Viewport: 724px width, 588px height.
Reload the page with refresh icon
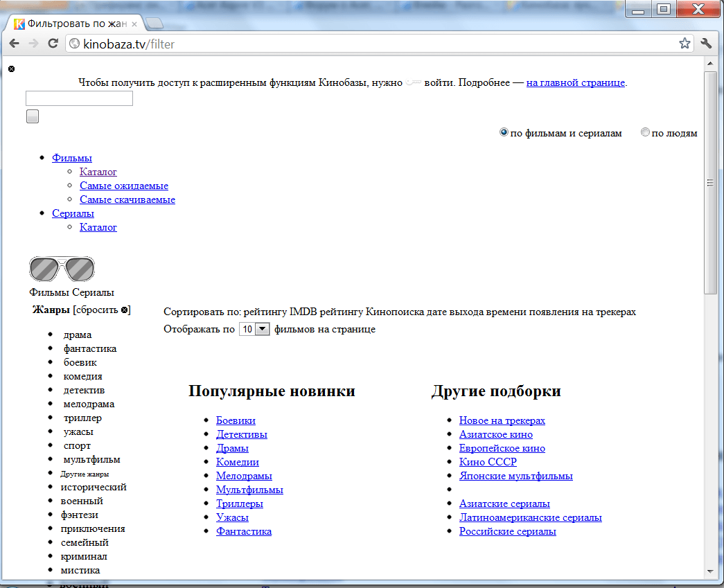pyautogui.click(x=53, y=44)
